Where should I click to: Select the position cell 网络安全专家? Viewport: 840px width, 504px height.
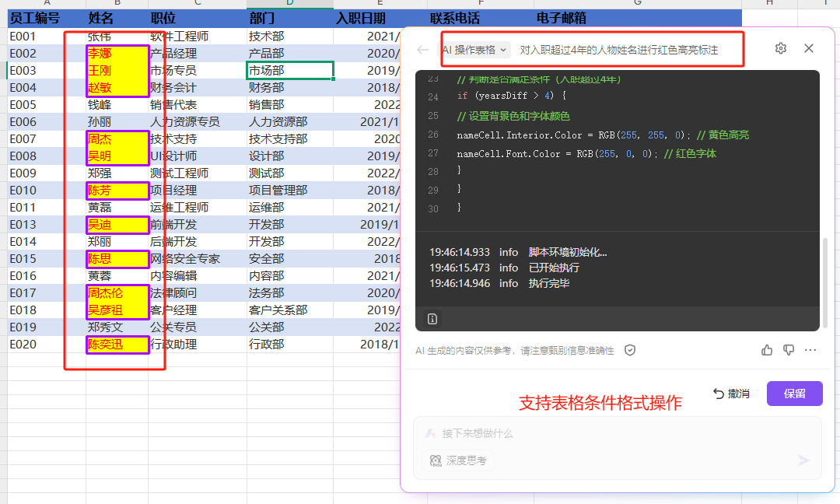pos(197,259)
